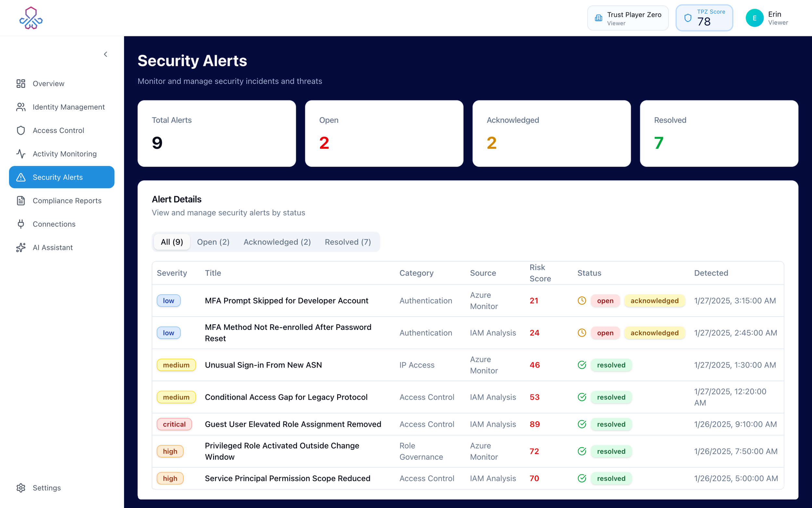812x508 pixels.
Task: Click the Connections plug icon
Action: pyautogui.click(x=21, y=224)
